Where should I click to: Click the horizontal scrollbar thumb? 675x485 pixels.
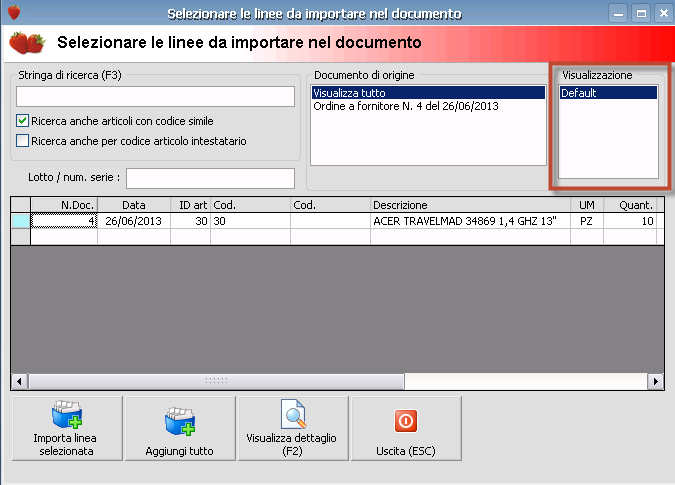tap(216, 381)
